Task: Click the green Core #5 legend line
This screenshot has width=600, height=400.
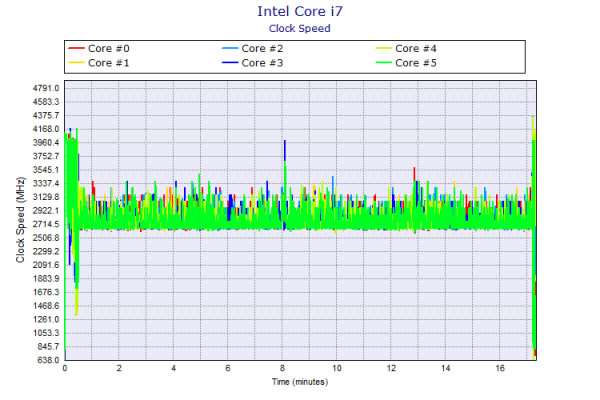Action: [383, 62]
